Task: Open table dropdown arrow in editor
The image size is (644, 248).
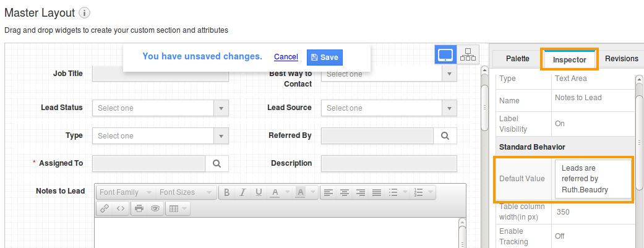Action: point(184,208)
